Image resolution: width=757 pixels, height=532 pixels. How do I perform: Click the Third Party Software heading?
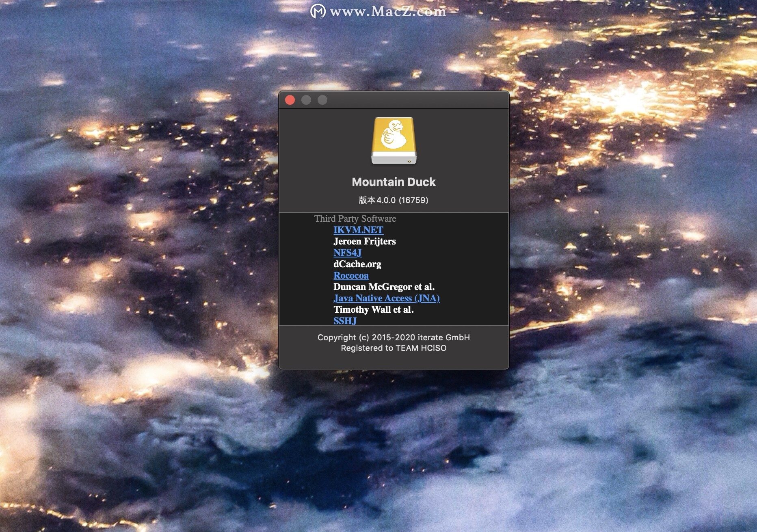coord(355,218)
